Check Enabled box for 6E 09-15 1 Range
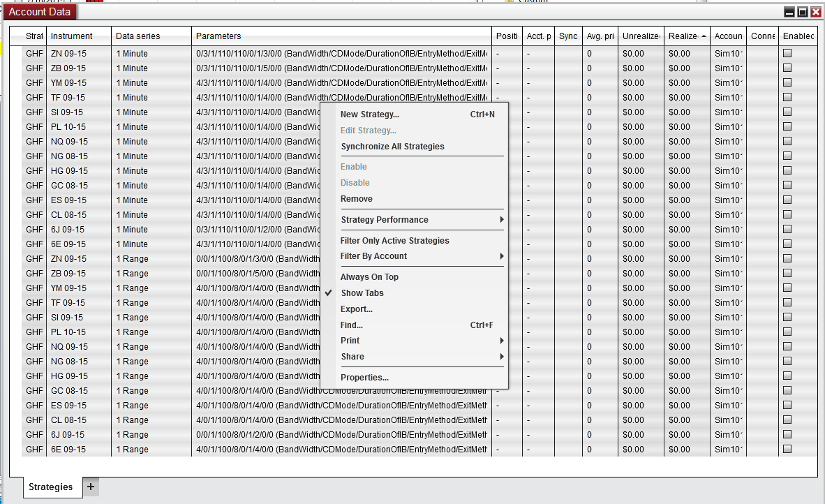The width and height of the screenshot is (825, 504). [787, 450]
